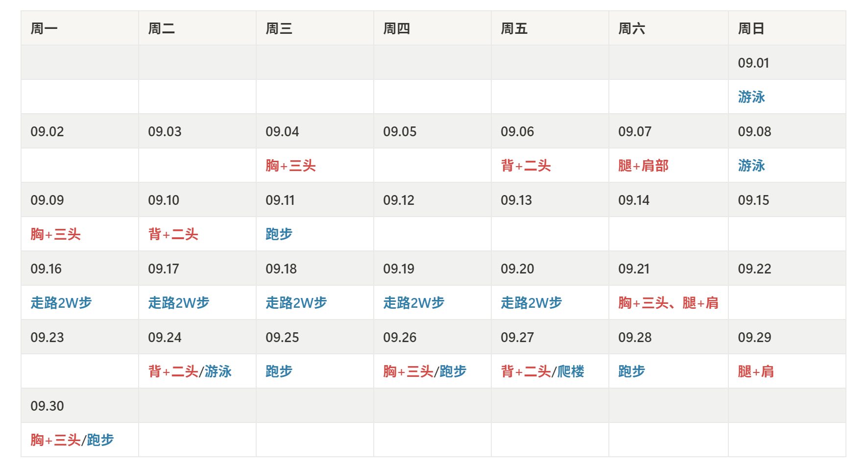Click the 周四 column header
The height and width of the screenshot is (470, 868).
click(433, 28)
